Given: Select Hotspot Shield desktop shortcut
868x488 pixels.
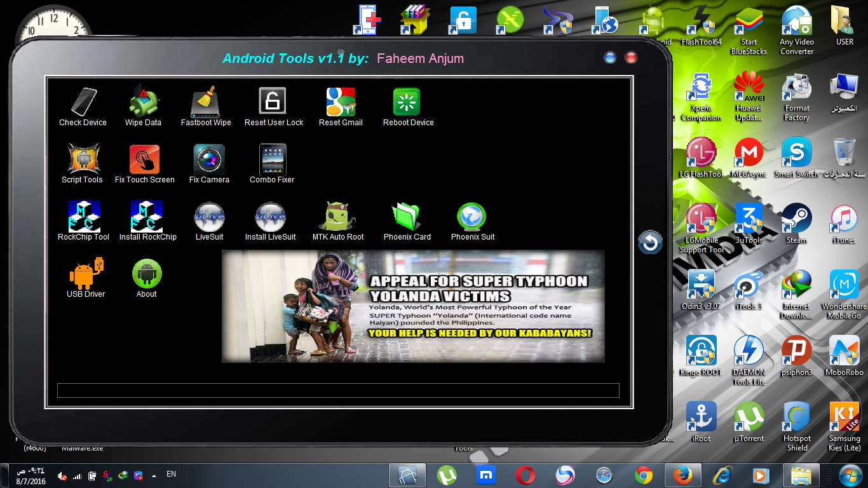Looking at the screenshot, I should 797,427.
